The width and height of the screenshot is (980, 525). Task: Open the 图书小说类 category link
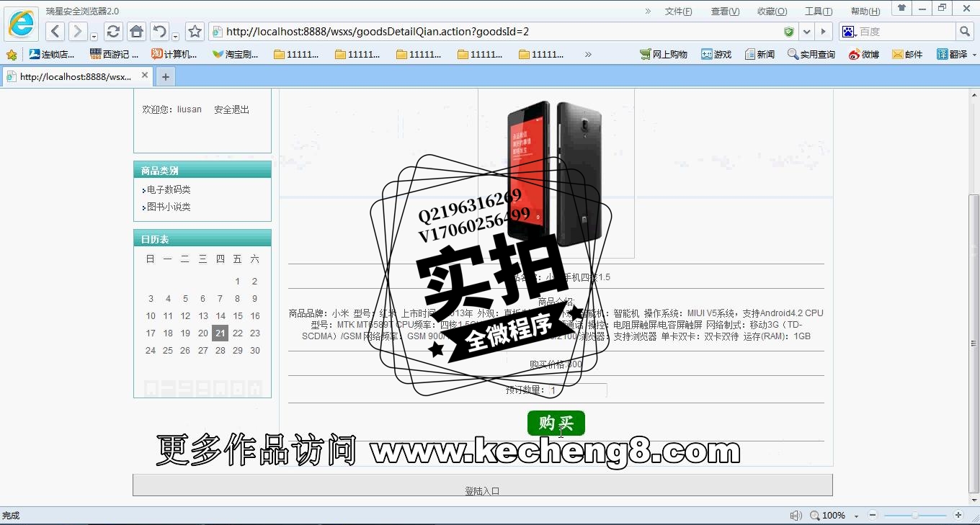169,207
